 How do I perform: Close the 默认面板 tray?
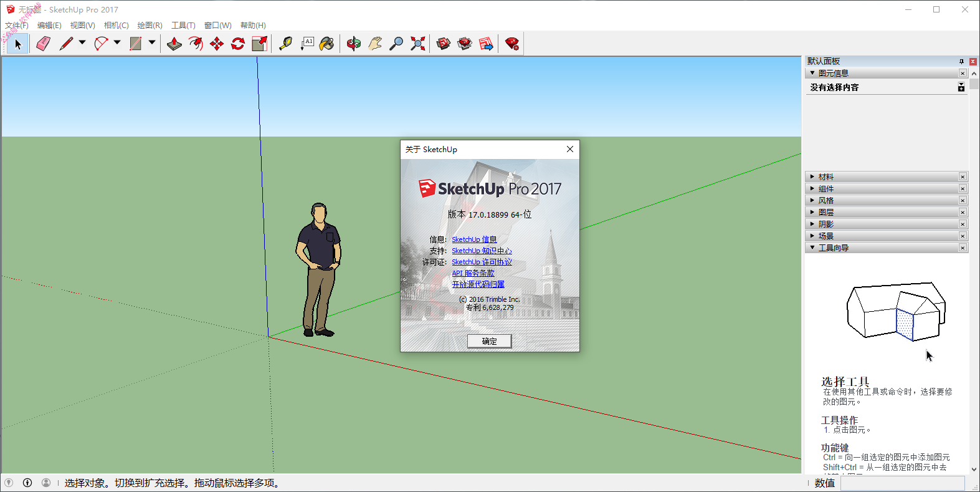tap(973, 61)
